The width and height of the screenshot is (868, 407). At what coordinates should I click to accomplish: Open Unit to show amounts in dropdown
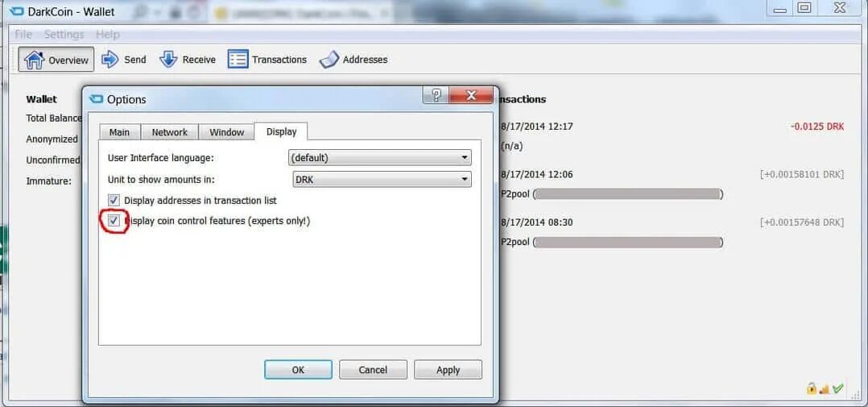[x=382, y=180]
